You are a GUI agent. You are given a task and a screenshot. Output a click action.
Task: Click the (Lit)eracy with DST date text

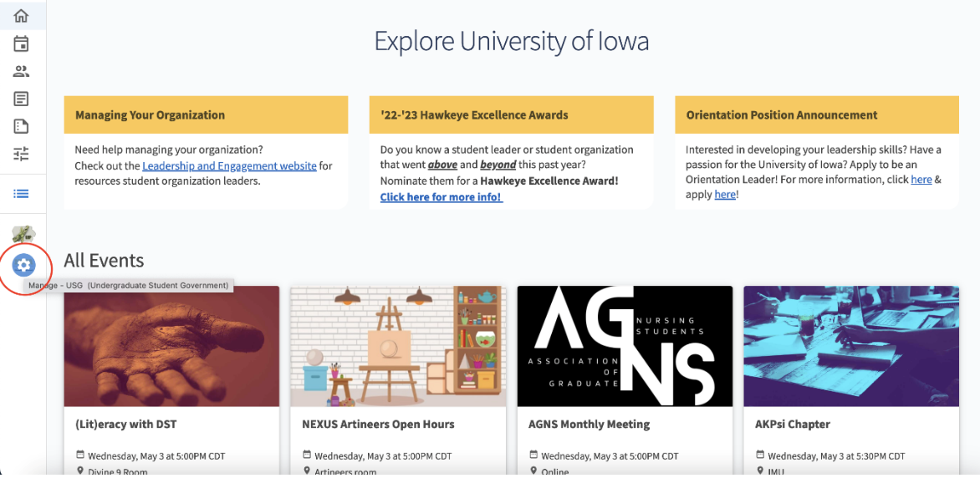point(156,455)
